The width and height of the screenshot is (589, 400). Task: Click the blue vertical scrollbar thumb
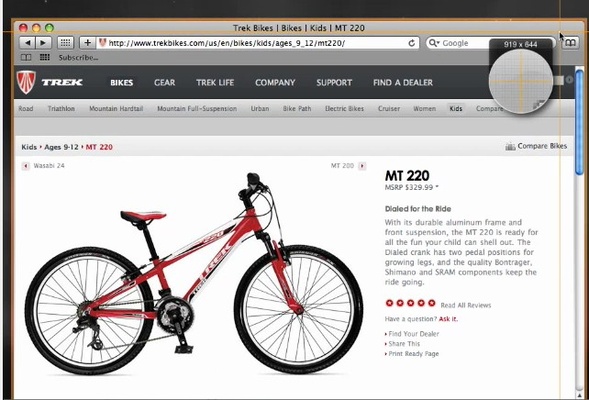(x=580, y=121)
